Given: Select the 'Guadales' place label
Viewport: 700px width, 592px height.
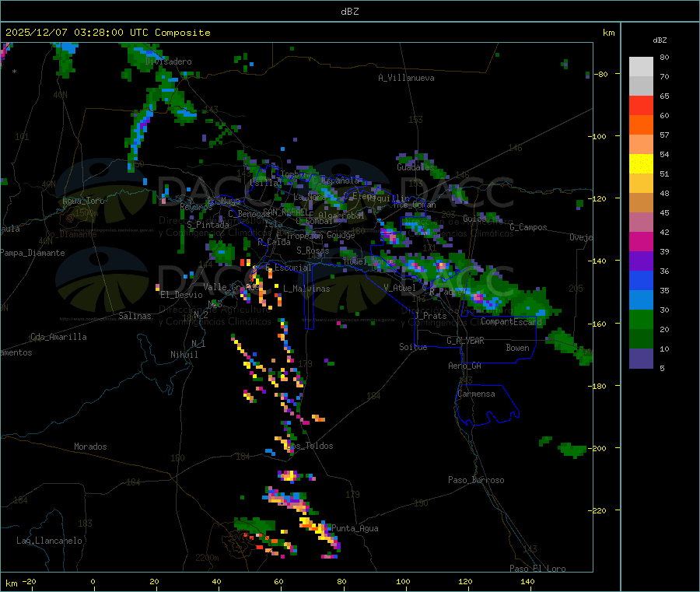Looking at the screenshot, I should [415, 167].
